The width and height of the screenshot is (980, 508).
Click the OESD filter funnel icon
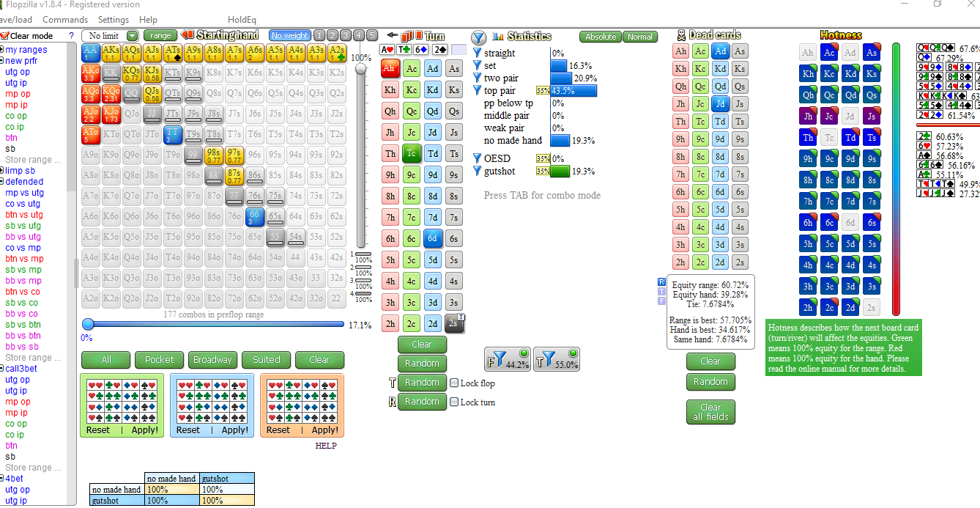pos(478,158)
